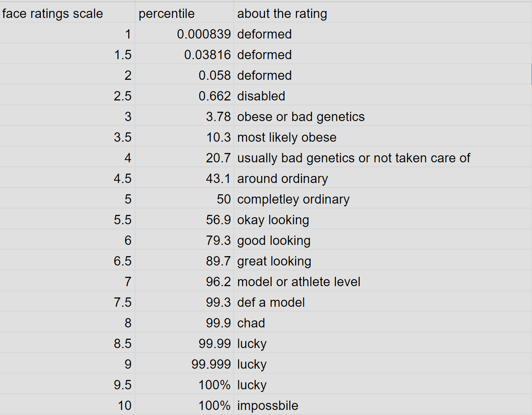
Task: Select the 'model or athlete level' cell
Action: click(x=299, y=282)
